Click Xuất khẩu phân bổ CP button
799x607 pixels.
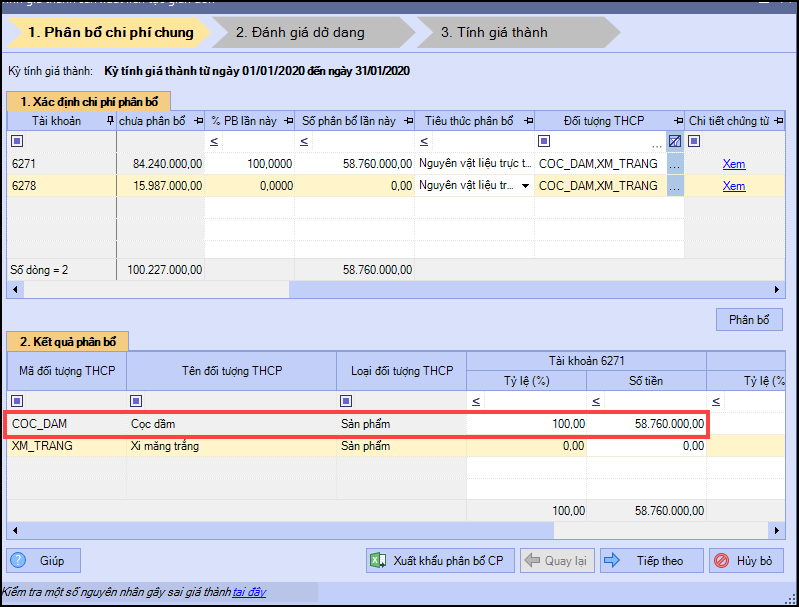click(x=438, y=561)
